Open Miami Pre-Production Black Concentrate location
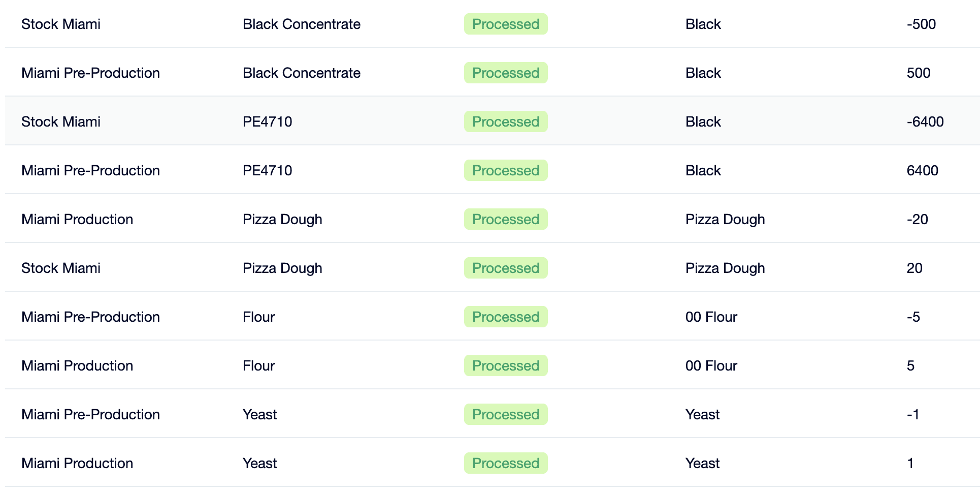Viewport: 980px width, 491px height. click(x=90, y=73)
